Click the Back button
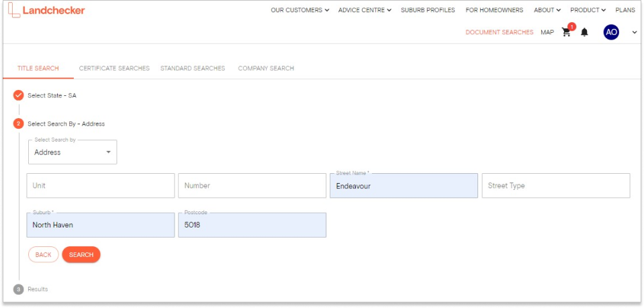This screenshot has width=644, height=308. [44, 254]
